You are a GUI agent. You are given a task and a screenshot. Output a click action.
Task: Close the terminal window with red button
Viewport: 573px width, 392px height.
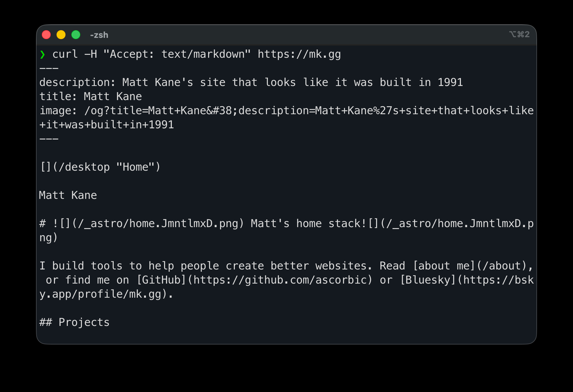(x=47, y=35)
